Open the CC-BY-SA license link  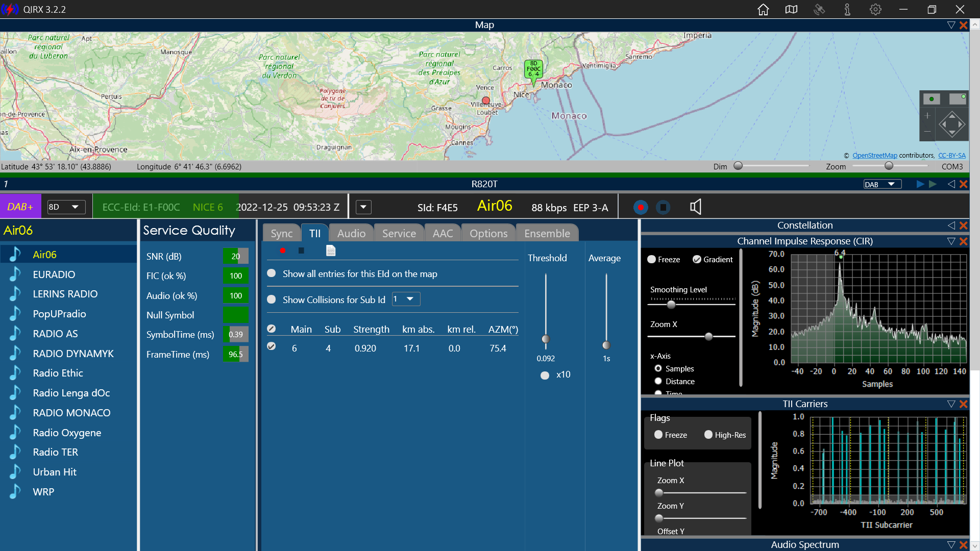coord(952,156)
